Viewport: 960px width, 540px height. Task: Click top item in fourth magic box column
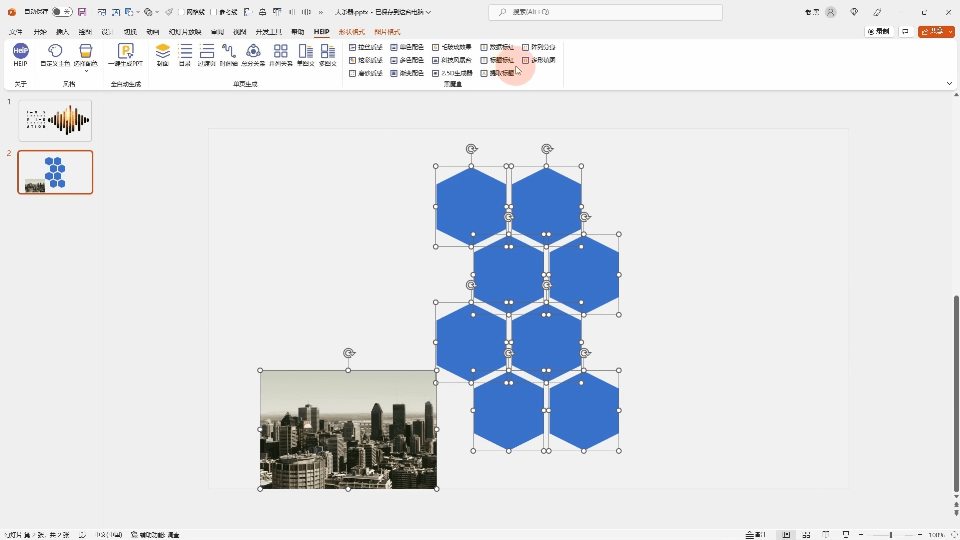[497, 47]
